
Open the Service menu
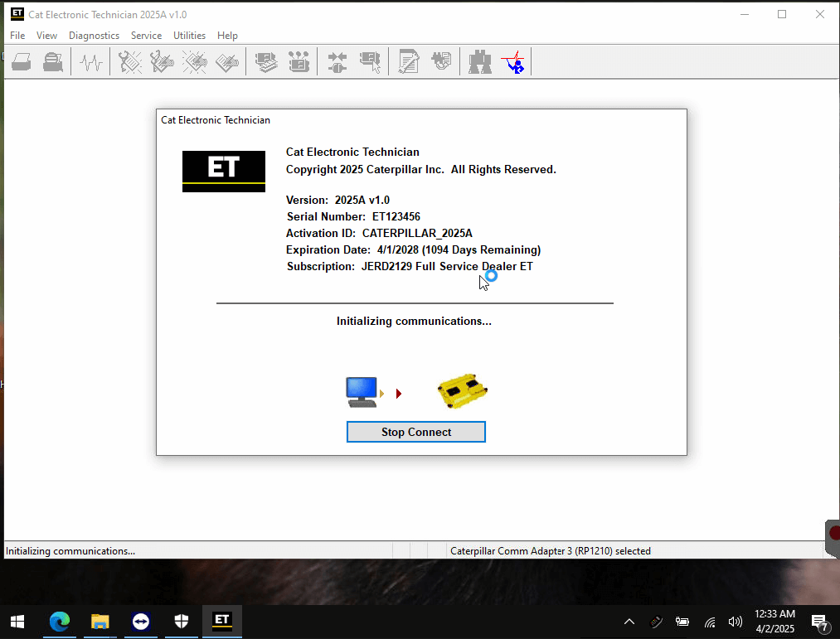click(x=146, y=36)
